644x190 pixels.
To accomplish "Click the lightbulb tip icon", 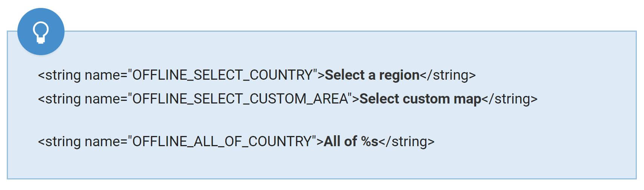I will 41,32.
